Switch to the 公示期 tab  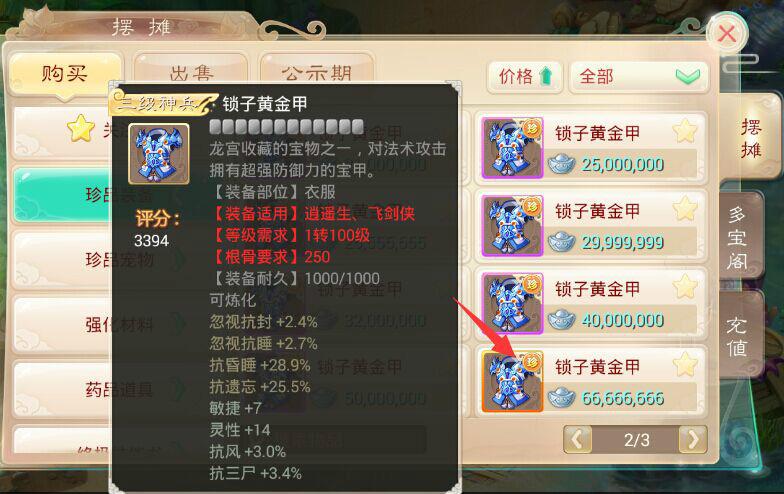coord(316,73)
